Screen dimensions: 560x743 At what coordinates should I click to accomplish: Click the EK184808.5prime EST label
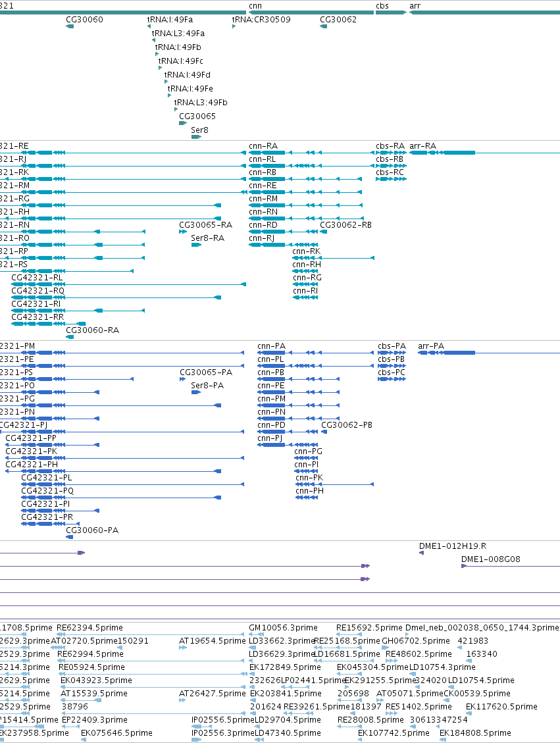(475, 732)
